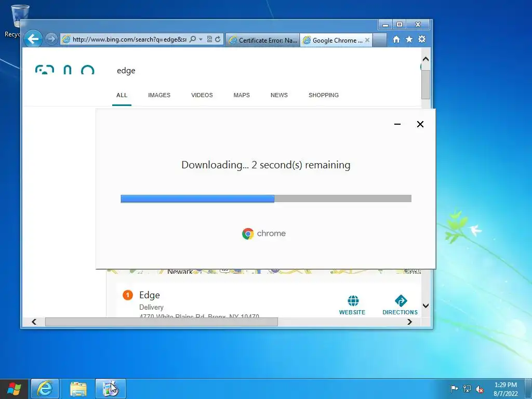
Task: Click the orange number 1 result marker
Action: click(x=128, y=295)
